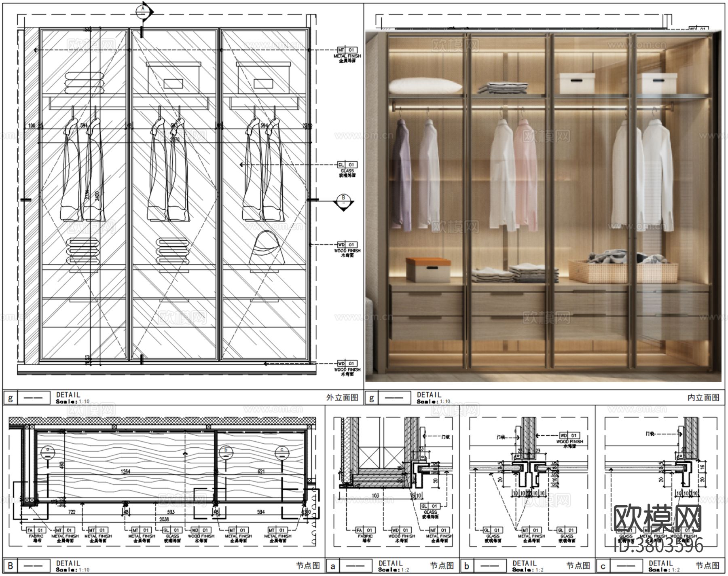Click the g tag beside the 内立面图 title

pos(371,398)
